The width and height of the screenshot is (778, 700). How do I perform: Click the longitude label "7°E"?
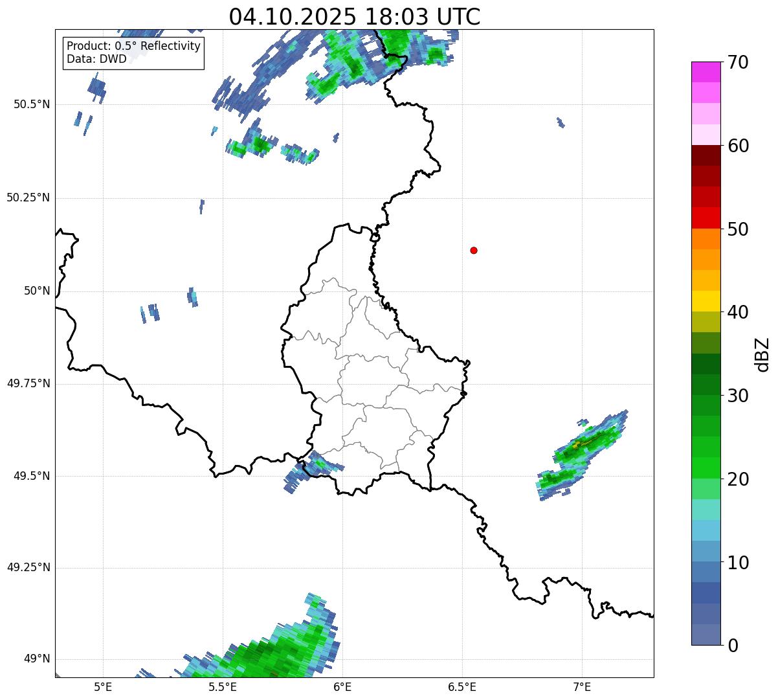(x=582, y=686)
